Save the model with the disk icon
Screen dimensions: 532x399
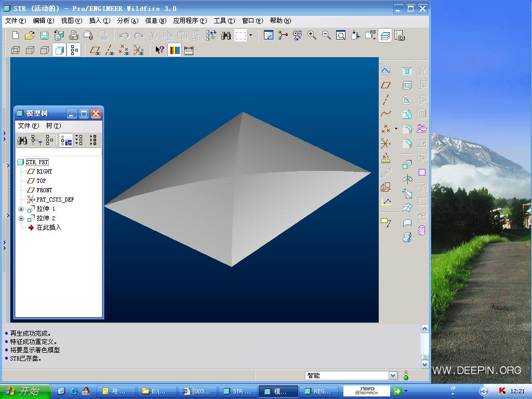(x=45, y=35)
